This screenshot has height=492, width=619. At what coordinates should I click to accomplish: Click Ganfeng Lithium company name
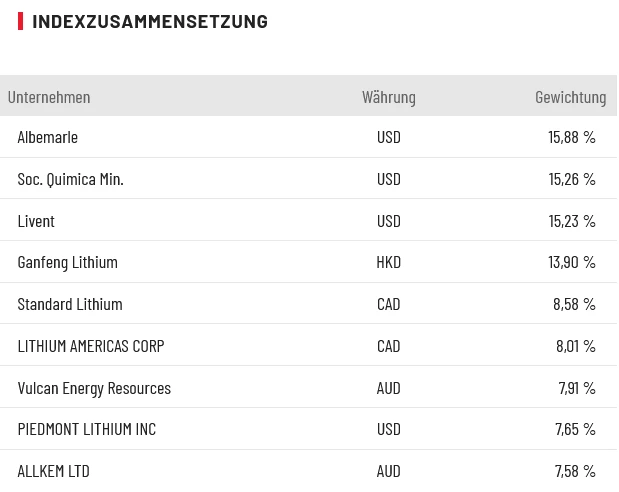tap(67, 262)
